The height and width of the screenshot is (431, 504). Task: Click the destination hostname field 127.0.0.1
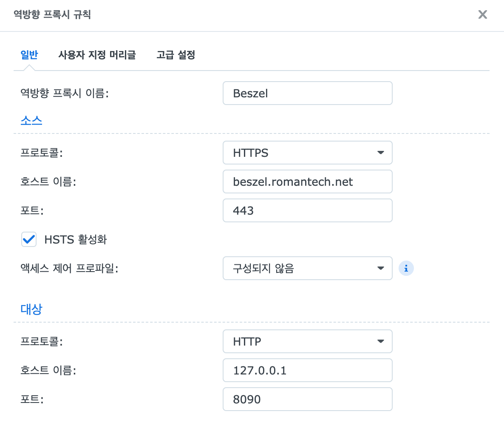pos(307,370)
